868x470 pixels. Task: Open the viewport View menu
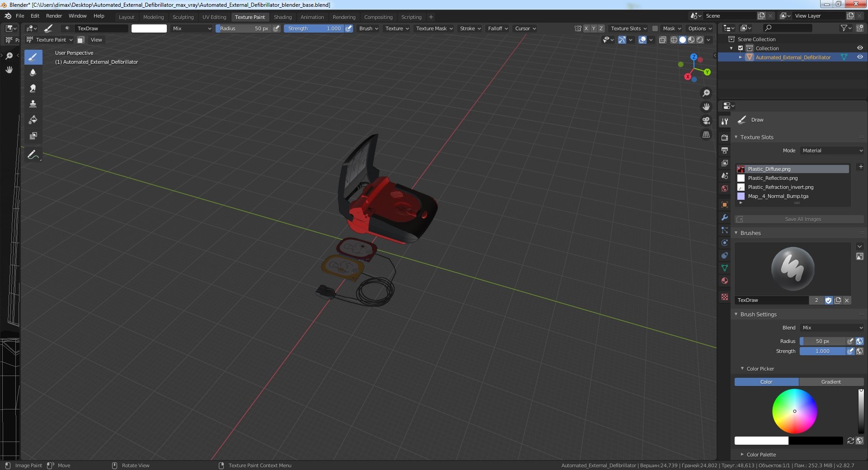pos(96,40)
